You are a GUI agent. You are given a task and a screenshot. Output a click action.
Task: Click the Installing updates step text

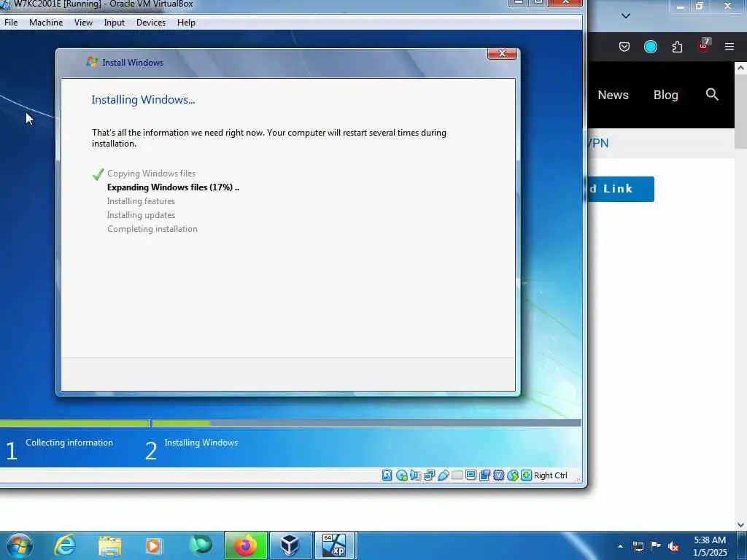click(x=141, y=215)
